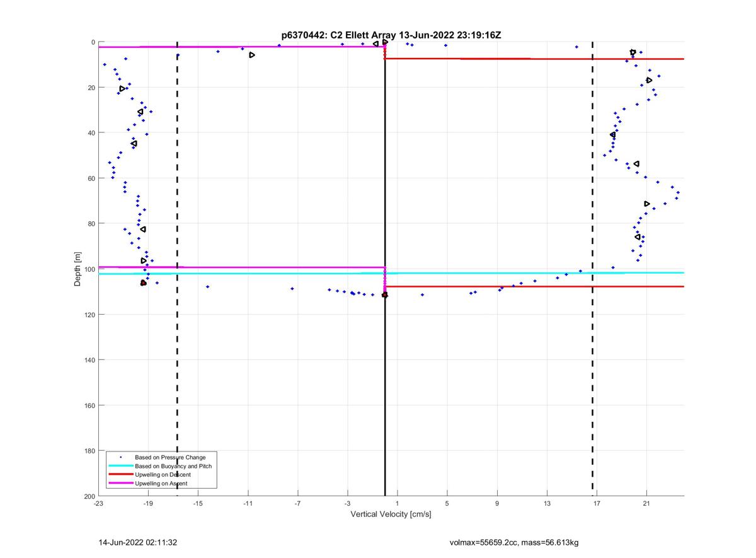This screenshot has width=756, height=558.
Task: Click the x-axis tick label "-11"
Action: 248,503
